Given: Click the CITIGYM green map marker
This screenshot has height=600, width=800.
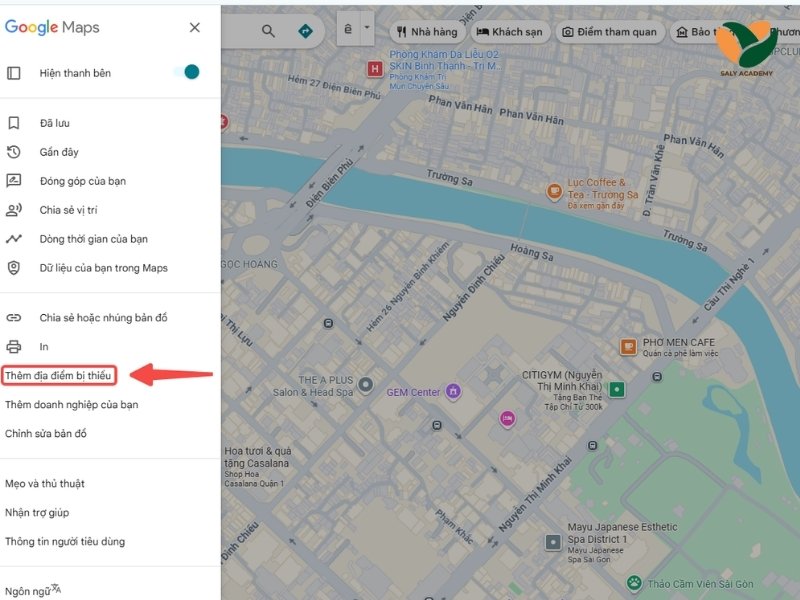Looking at the screenshot, I should point(617,389).
